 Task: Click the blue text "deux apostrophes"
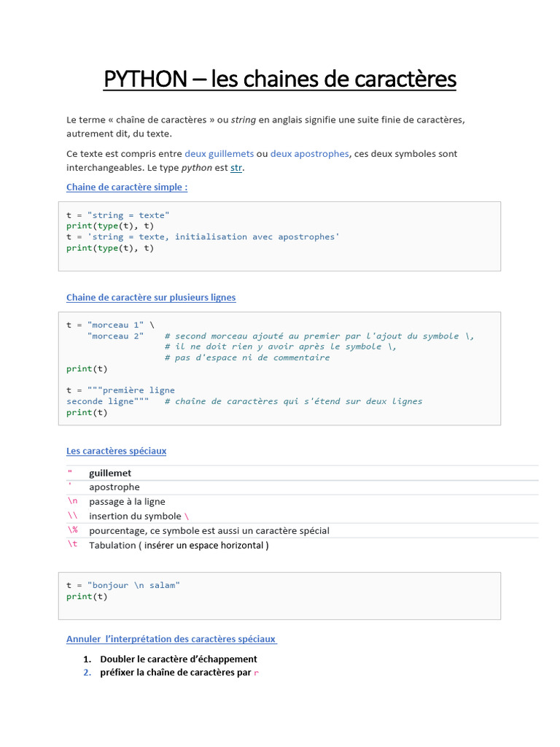pos(309,154)
